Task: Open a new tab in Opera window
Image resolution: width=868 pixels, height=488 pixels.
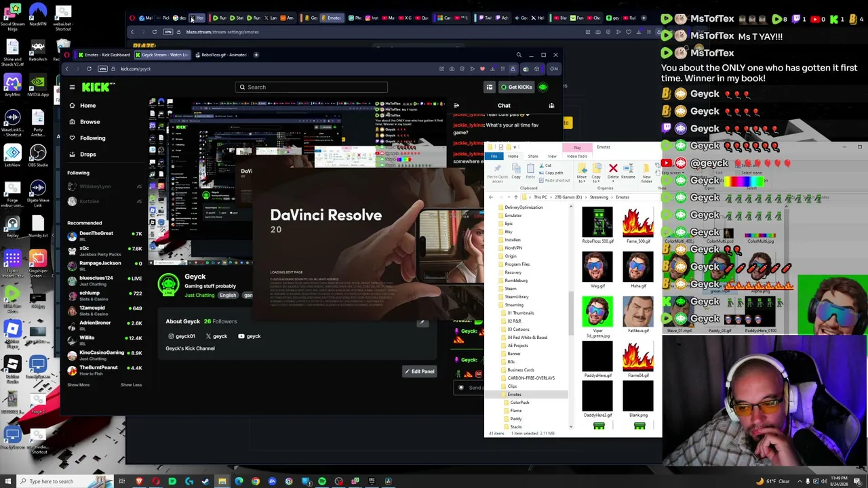Action: coord(256,55)
